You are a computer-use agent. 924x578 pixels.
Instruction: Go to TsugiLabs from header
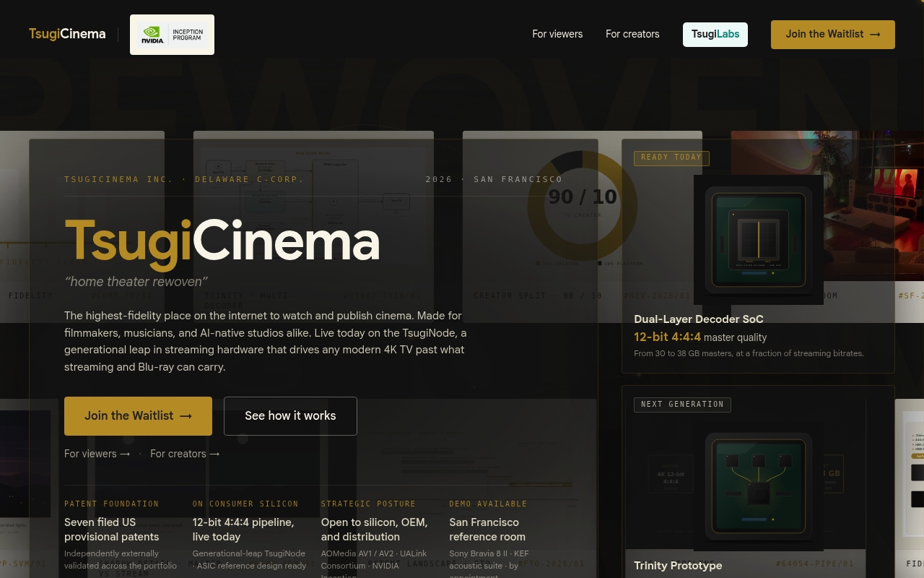point(715,34)
